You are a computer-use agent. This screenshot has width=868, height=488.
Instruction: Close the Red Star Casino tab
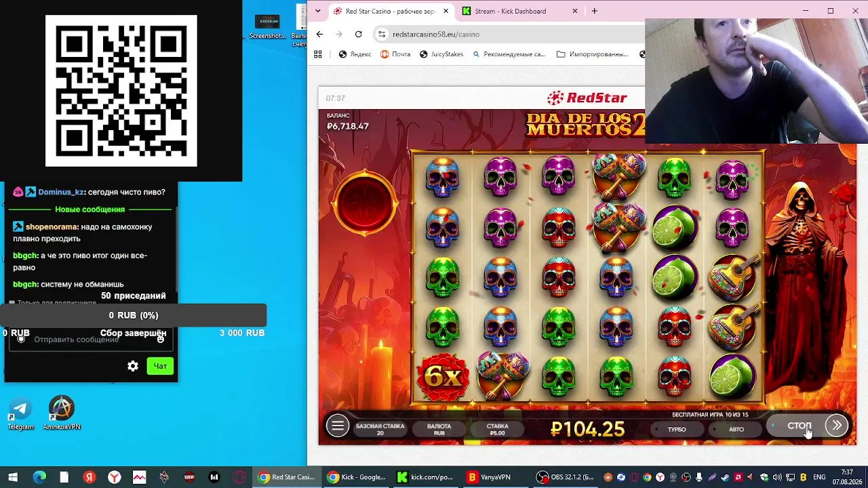click(446, 11)
